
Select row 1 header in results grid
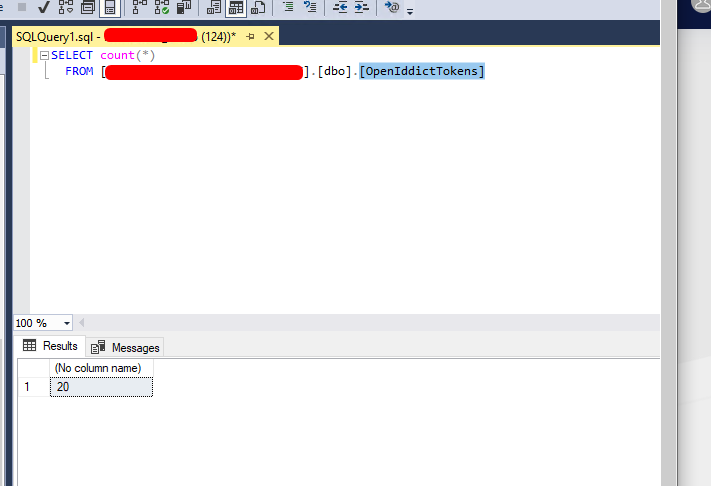click(34, 387)
